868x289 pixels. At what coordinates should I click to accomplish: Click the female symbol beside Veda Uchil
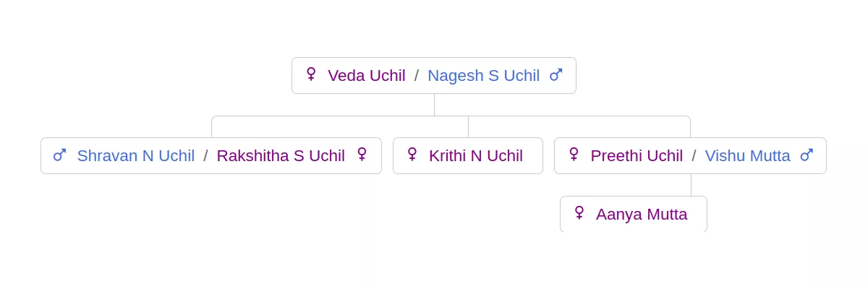[x=311, y=74]
